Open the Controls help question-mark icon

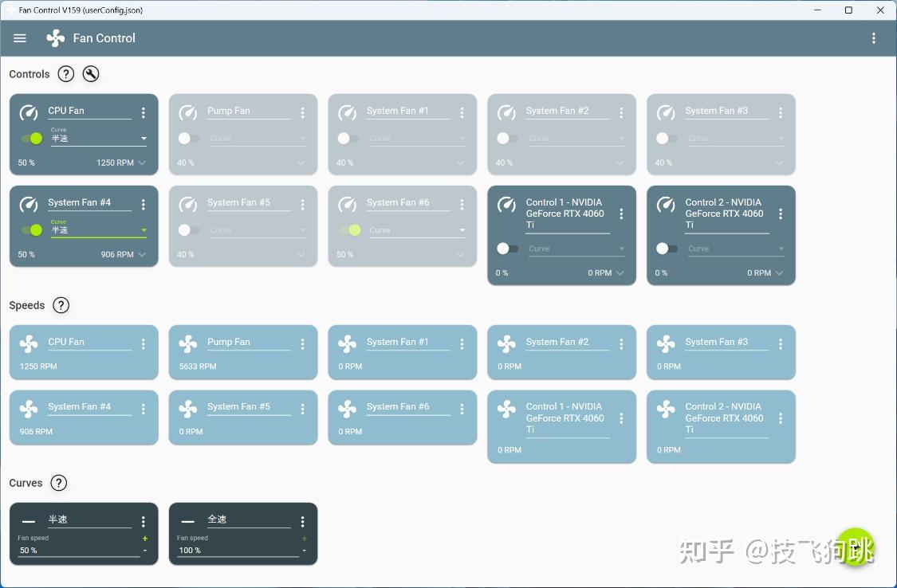[x=66, y=74]
